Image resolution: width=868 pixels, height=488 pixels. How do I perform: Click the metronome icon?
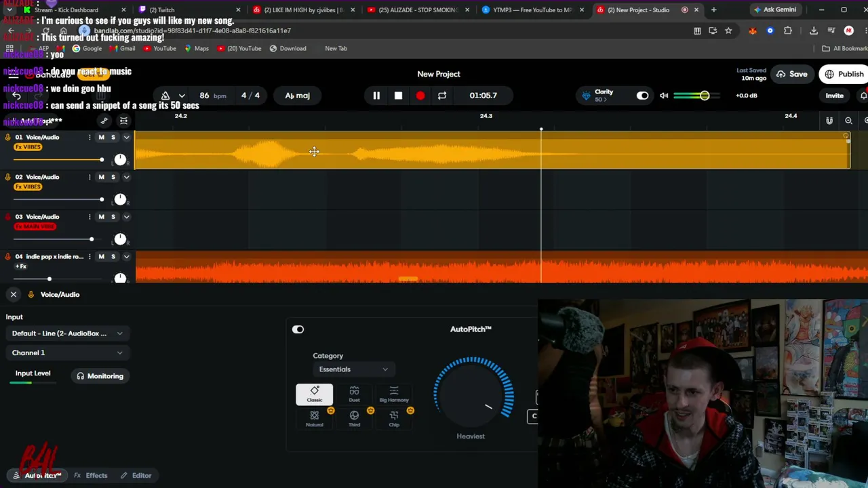[165, 96]
